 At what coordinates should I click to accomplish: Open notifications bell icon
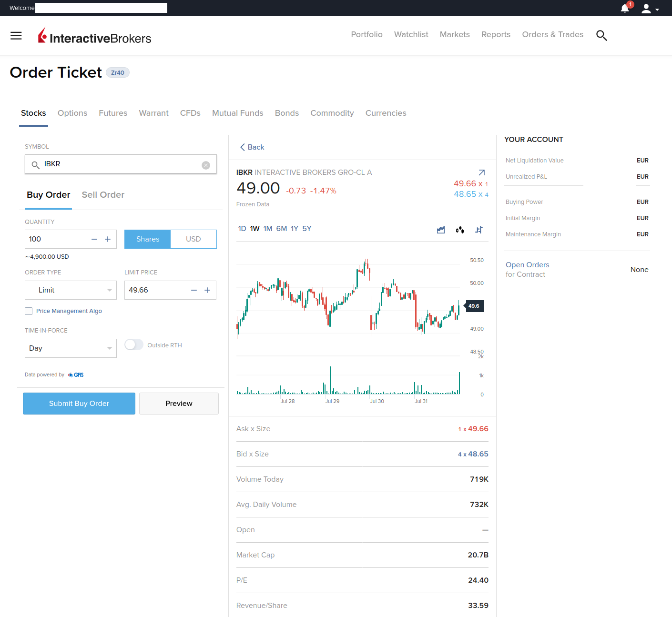[625, 8]
